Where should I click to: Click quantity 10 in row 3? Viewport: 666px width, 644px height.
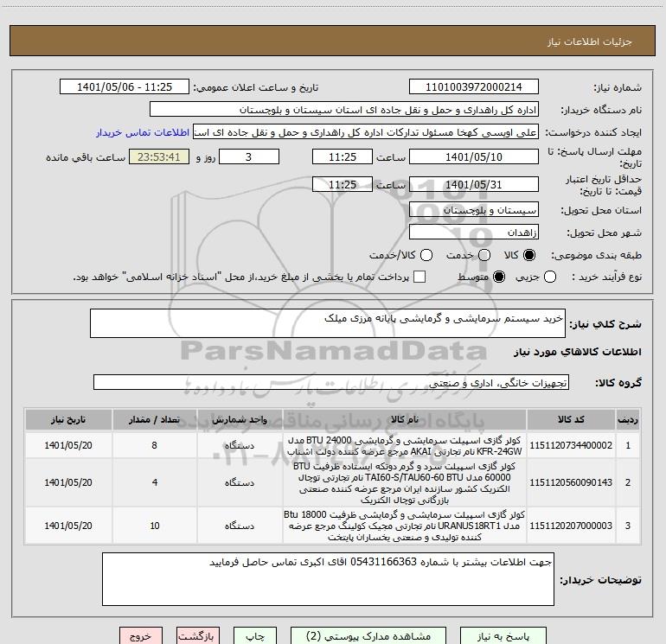pyautogui.click(x=154, y=526)
